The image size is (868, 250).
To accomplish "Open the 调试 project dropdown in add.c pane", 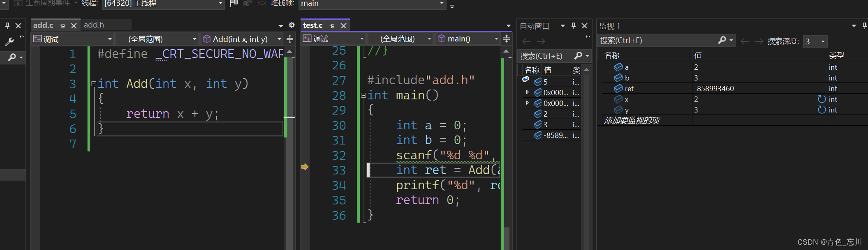I will 73,39.
